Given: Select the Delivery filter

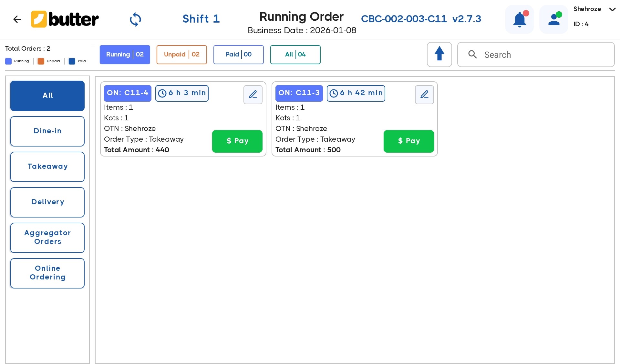Looking at the screenshot, I should [x=47, y=202].
